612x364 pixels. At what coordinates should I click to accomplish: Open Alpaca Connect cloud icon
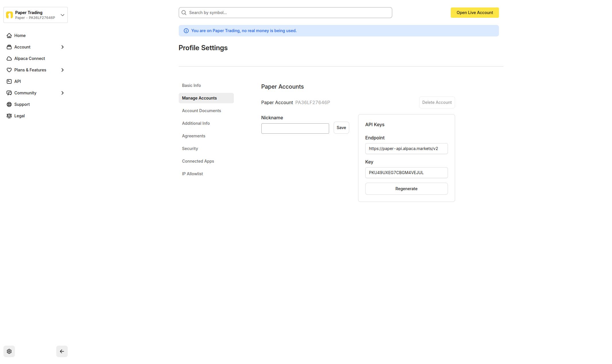click(9, 58)
